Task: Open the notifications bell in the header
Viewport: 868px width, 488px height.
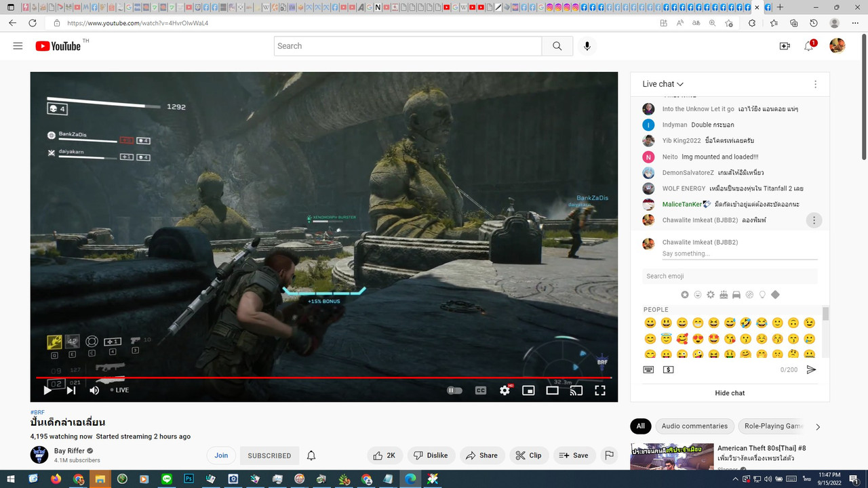Action: [808, 46]
